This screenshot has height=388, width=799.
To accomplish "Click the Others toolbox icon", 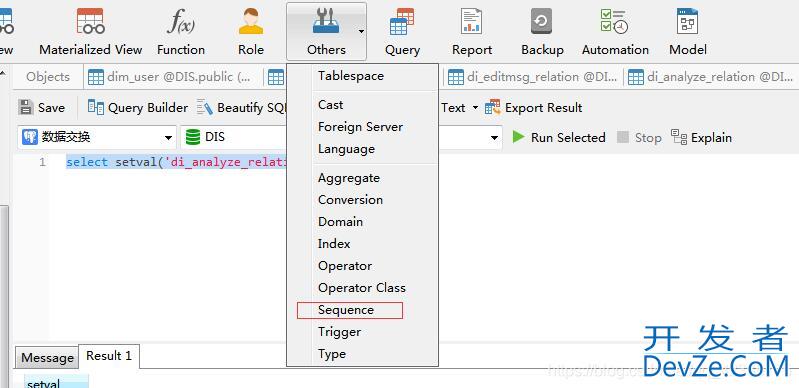I will [326, 22].
